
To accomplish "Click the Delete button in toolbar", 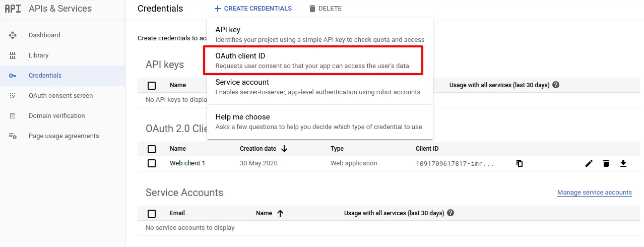I will click(x=325, y=9).
